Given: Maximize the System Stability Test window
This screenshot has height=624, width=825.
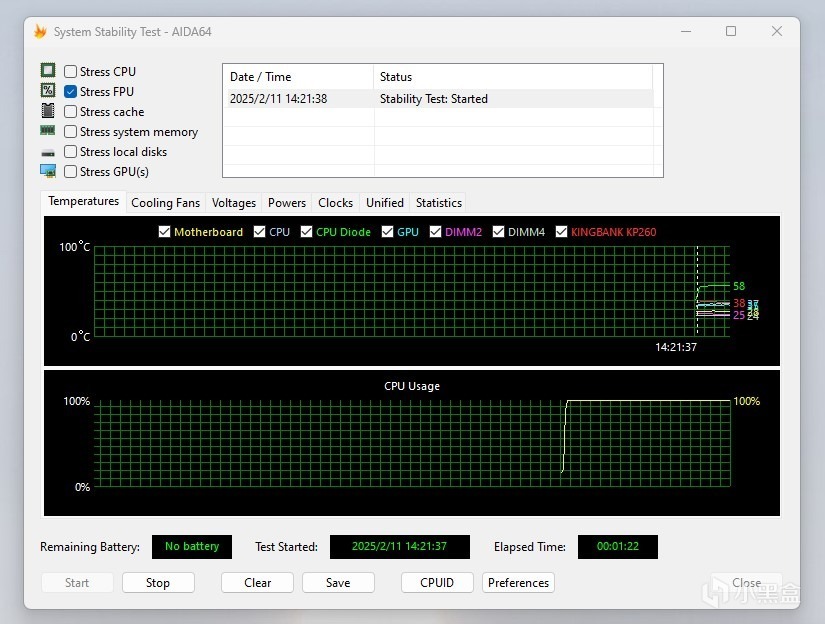Looking at the screenshot, I should [731, 32].
